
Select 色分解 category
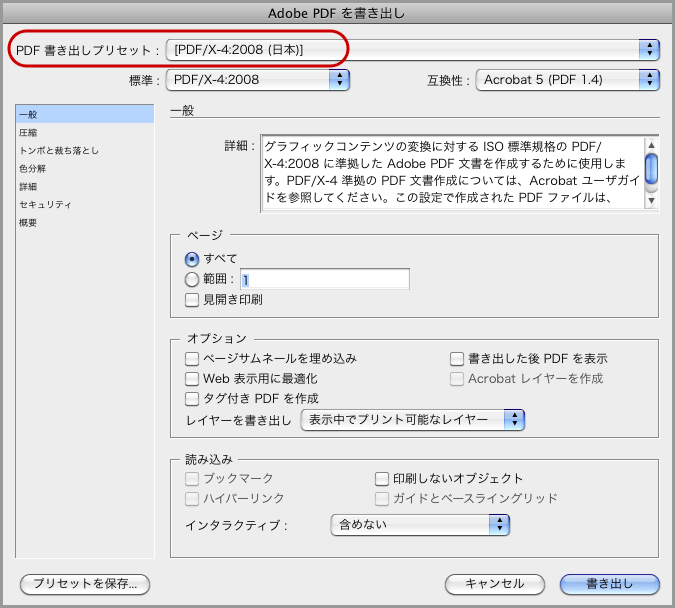pyautogui.click(x=85, y=168)
